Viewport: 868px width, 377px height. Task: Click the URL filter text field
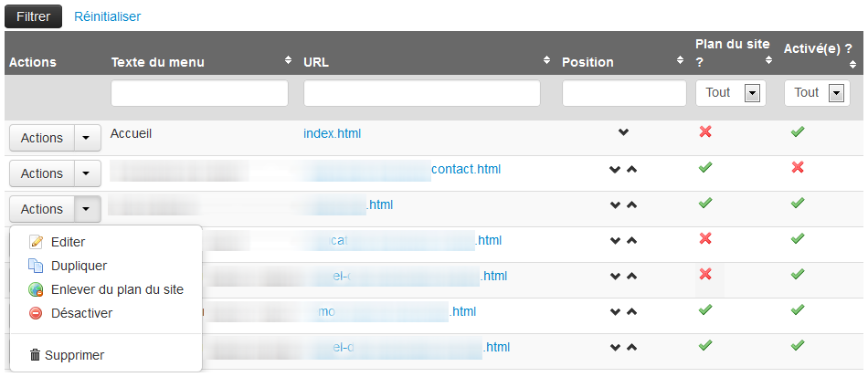point(421,93)
